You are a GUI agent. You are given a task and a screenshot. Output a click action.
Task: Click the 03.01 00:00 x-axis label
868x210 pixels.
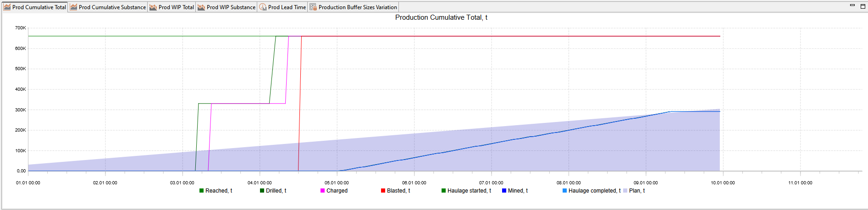pyautogui.click(x=182, y=183)
